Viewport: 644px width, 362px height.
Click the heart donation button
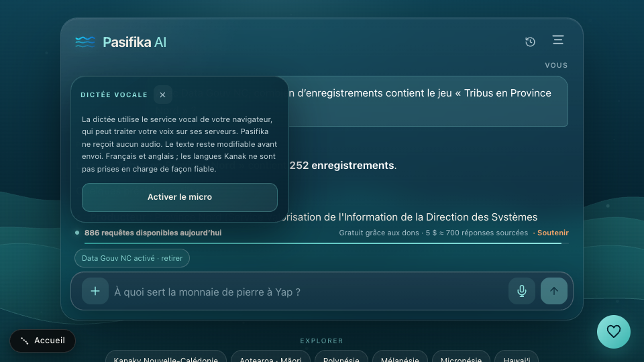coord(614,332)
